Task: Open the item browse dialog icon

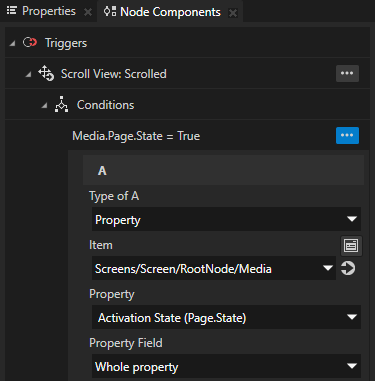Action: click(351, 246)
